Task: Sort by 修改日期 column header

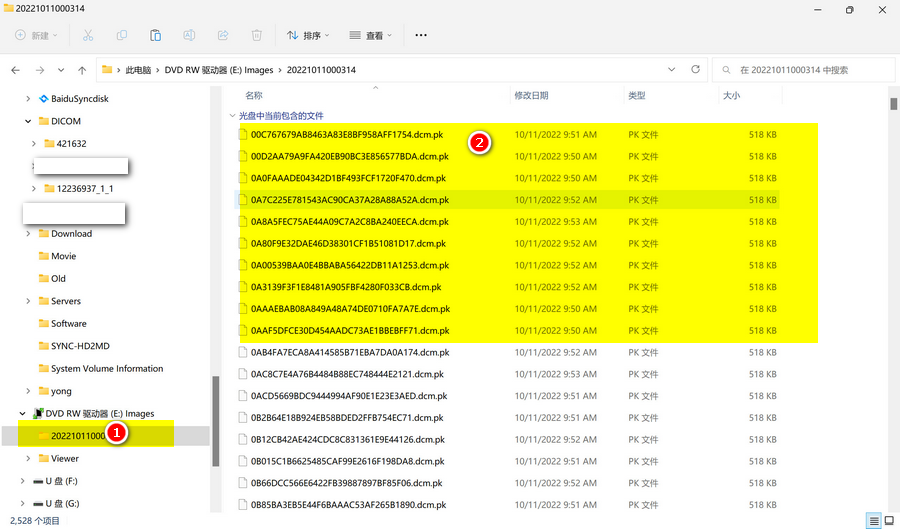Action: point(531,95)
